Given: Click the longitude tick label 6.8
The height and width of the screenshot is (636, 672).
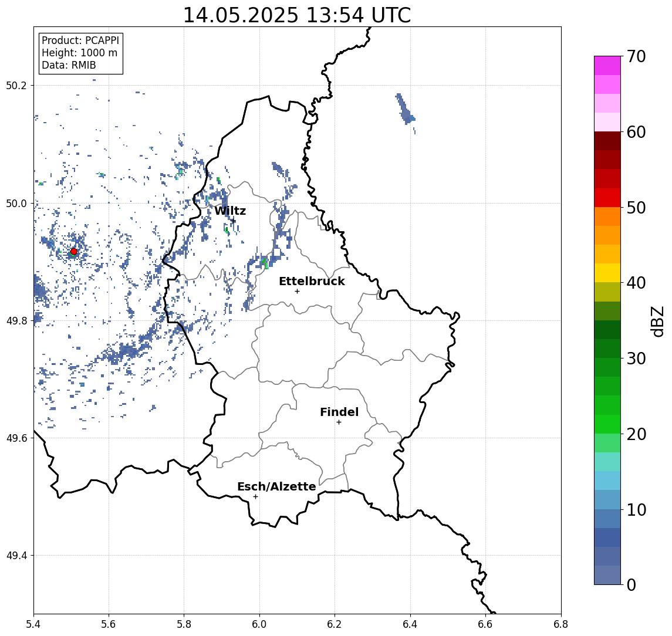Looking at the screenshot, I should (x=561, y=624).
